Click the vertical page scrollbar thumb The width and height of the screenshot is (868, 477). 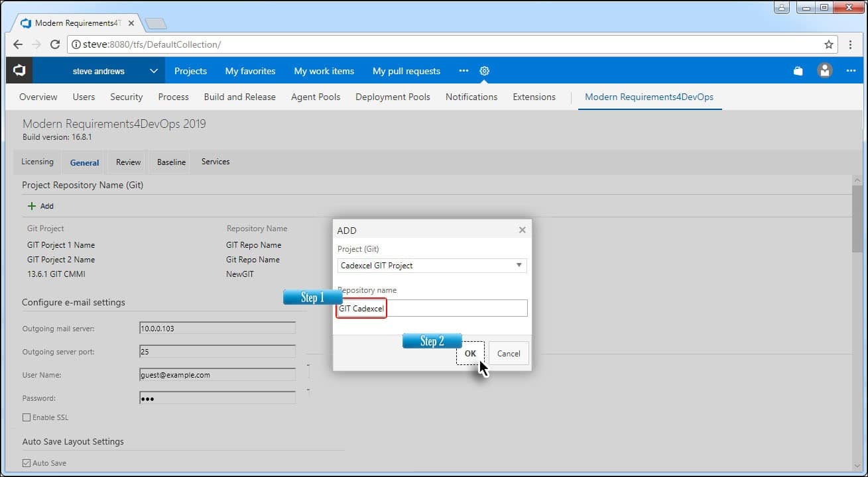[858, 219]
